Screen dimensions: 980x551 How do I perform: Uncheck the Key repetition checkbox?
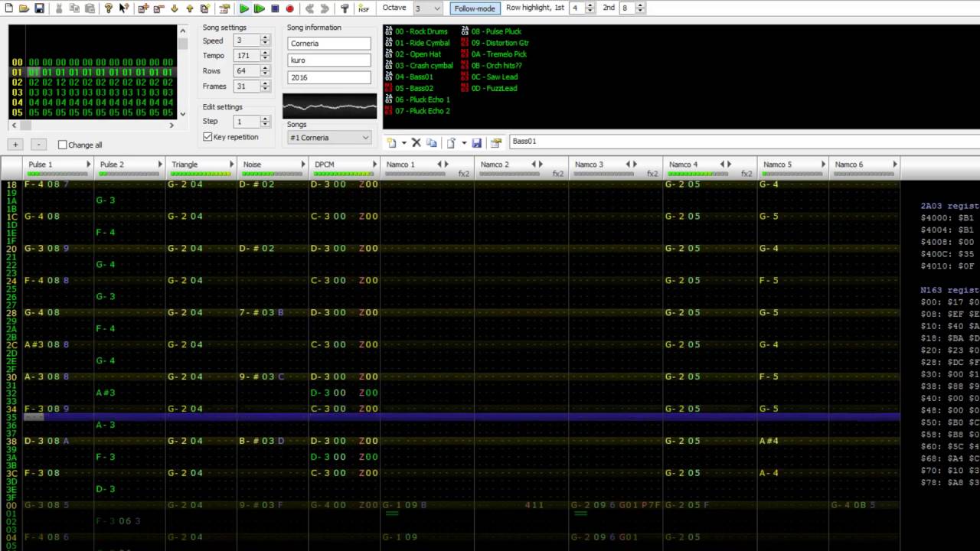[207, 137]
